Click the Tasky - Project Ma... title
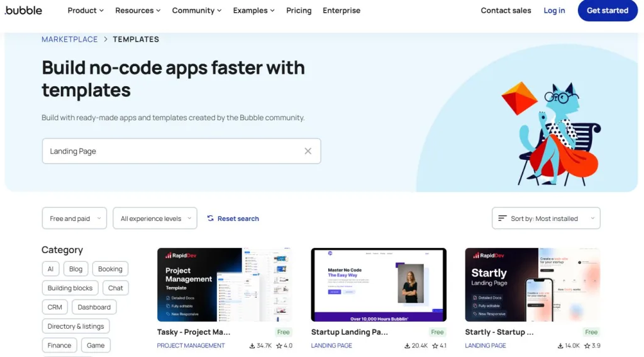Viewport: 644px width, 357px height. pos(194,332)
